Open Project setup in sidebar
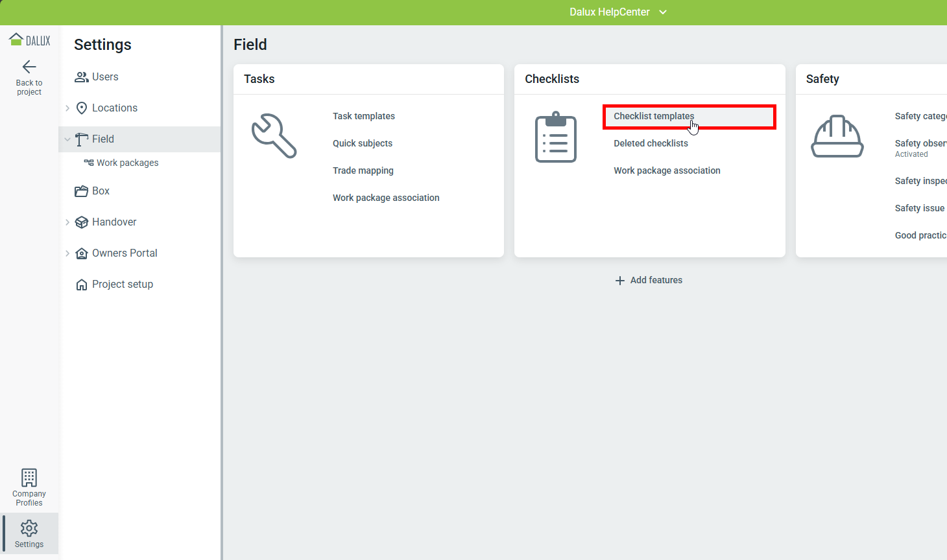This screenshot has height=560, width=947. pyautogui.click(x=122, y=285)
